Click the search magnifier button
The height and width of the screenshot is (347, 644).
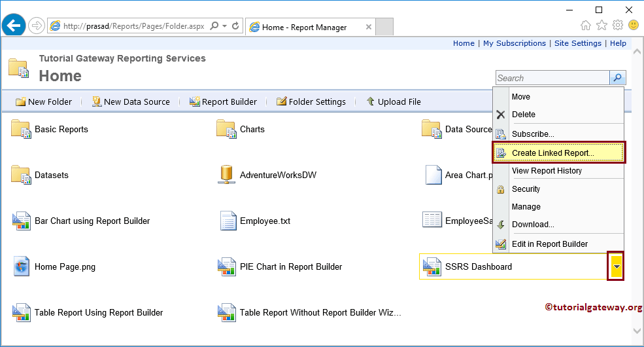coord(617,78)
